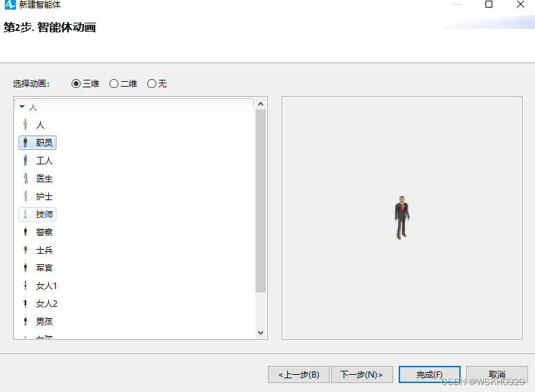Select the 三维 radio button
The width and height of the screenshot is (535, 392).
coord(76,83)
